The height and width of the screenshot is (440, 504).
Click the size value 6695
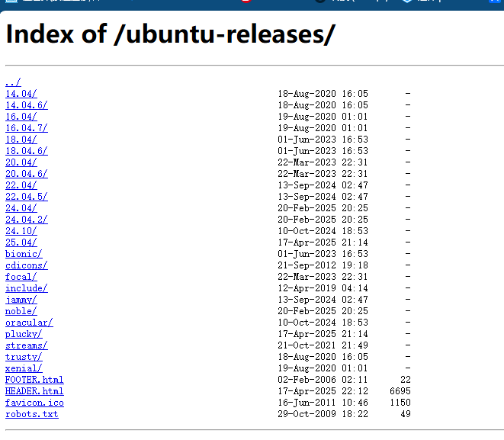click(x=400, y=391)
